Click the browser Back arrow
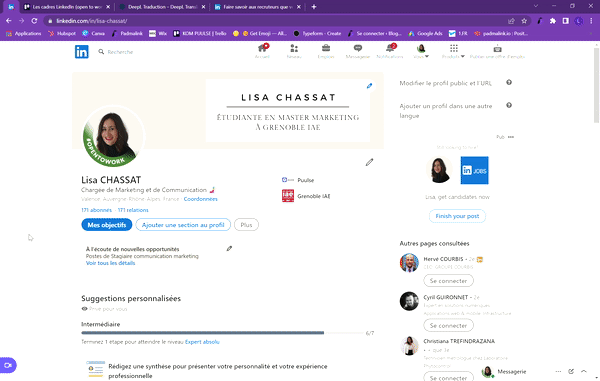 coord(9,21)
